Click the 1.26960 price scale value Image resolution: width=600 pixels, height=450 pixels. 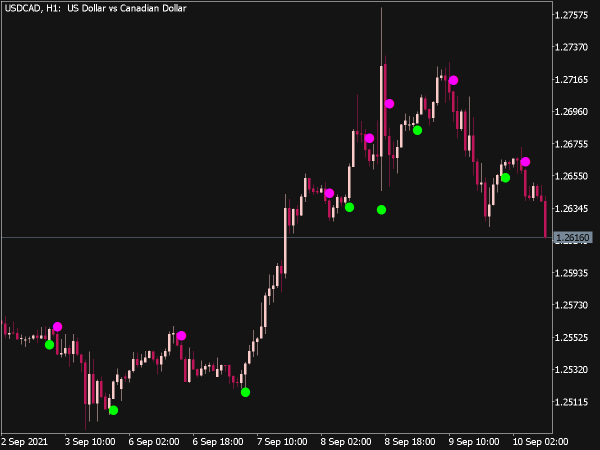(x=571, y=112)
